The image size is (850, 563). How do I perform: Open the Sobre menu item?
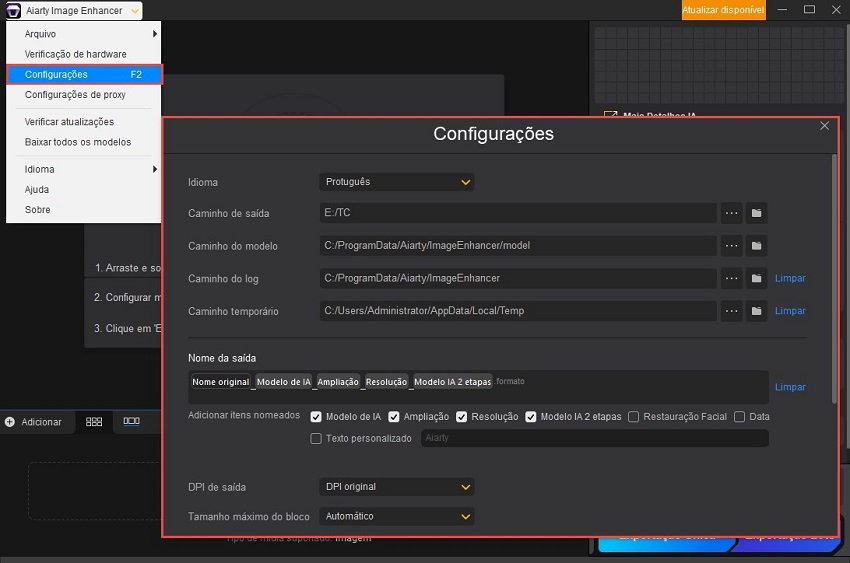83,210
